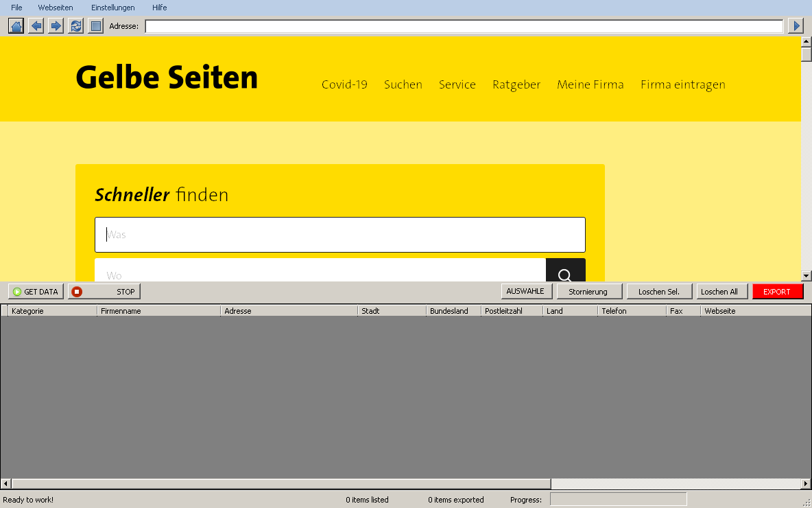Click the table scrollbar left arrow
This screenshot has width=812, height=508.
coord(6,484)
